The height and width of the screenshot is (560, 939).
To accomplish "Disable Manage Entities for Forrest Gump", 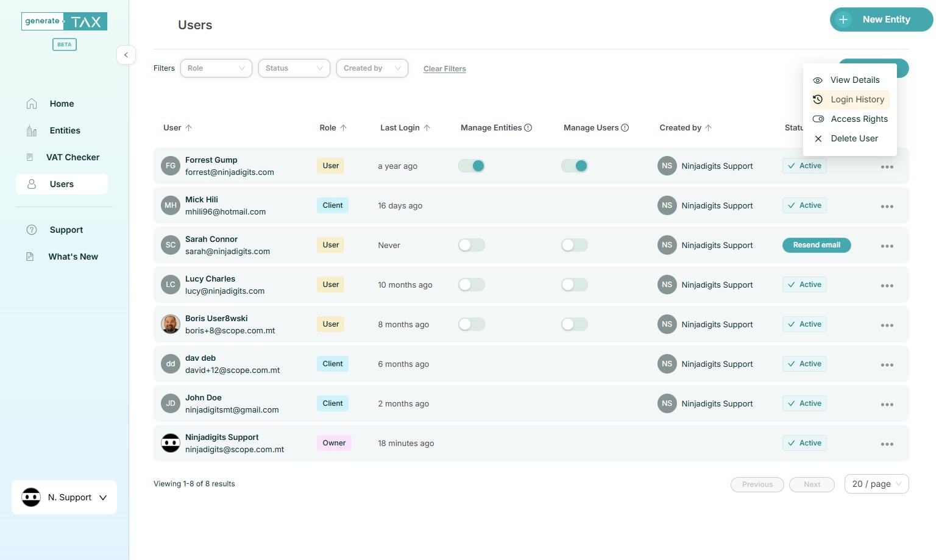I will (x=472, y=166).
